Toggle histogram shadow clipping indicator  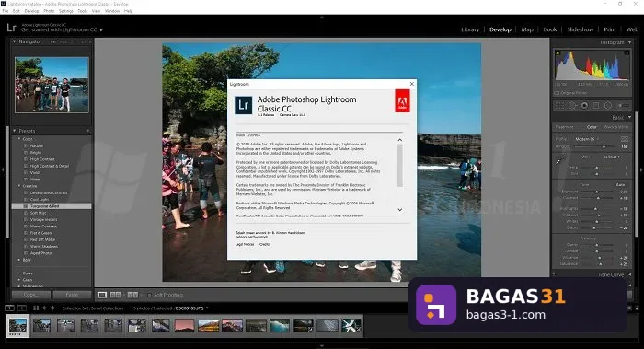pyautogui.click(x=558, y=52)
